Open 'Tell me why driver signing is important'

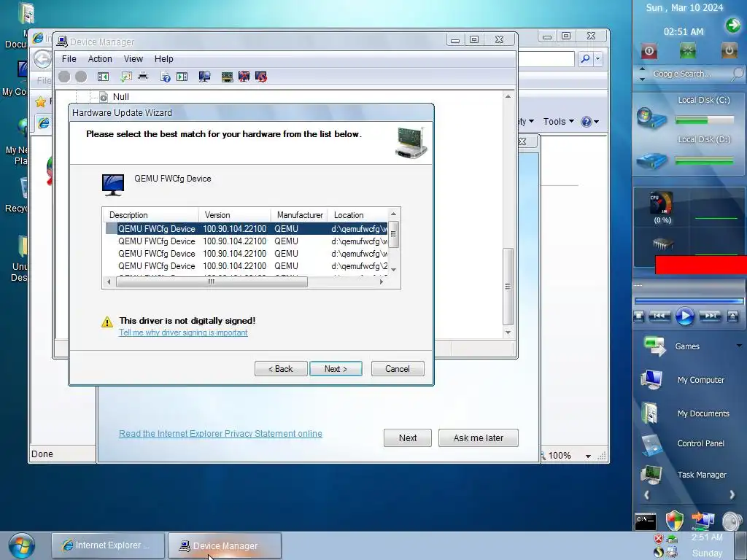point(183,332)
